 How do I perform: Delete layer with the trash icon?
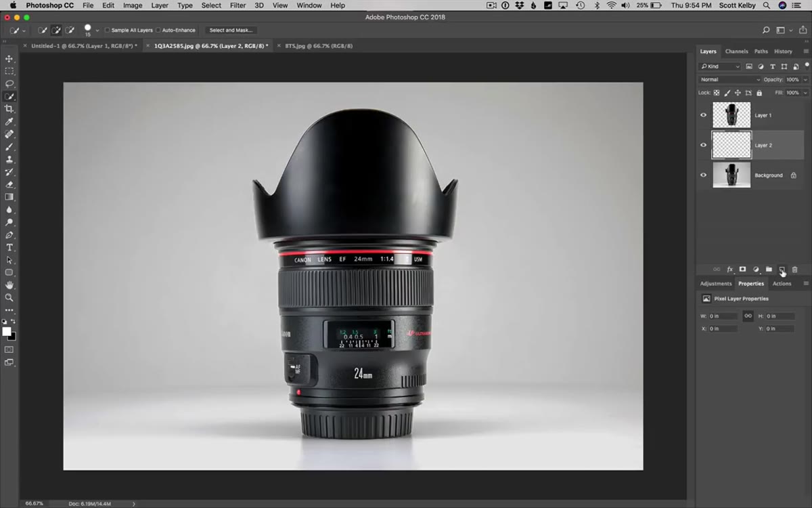click(x=795, y=270)
